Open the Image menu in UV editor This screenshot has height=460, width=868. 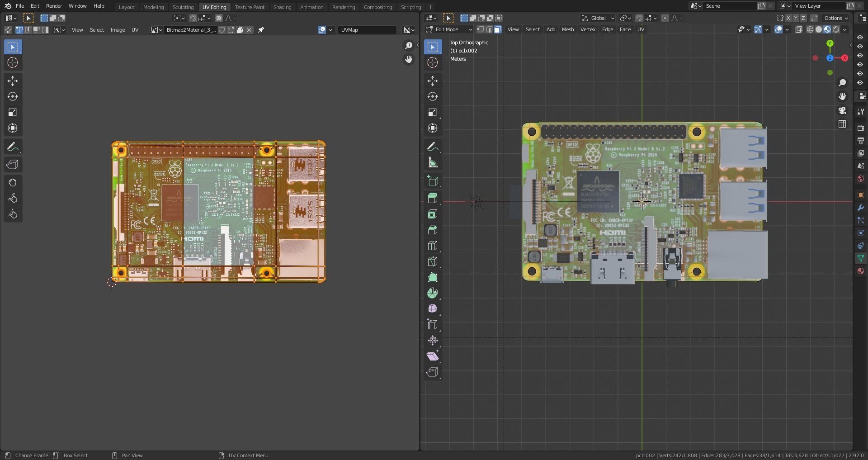click(118, 30)
